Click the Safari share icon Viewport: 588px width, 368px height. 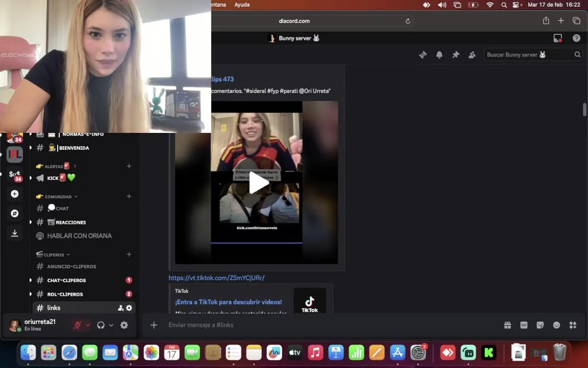[546, 20]
